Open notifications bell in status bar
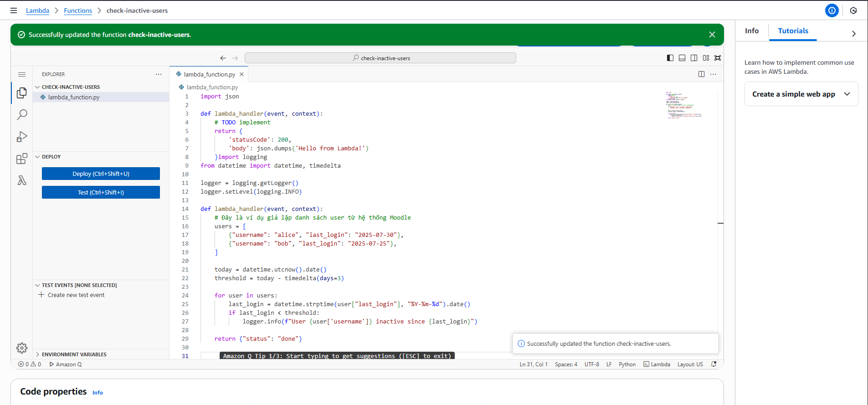868x405 pixels. [714, 364]
